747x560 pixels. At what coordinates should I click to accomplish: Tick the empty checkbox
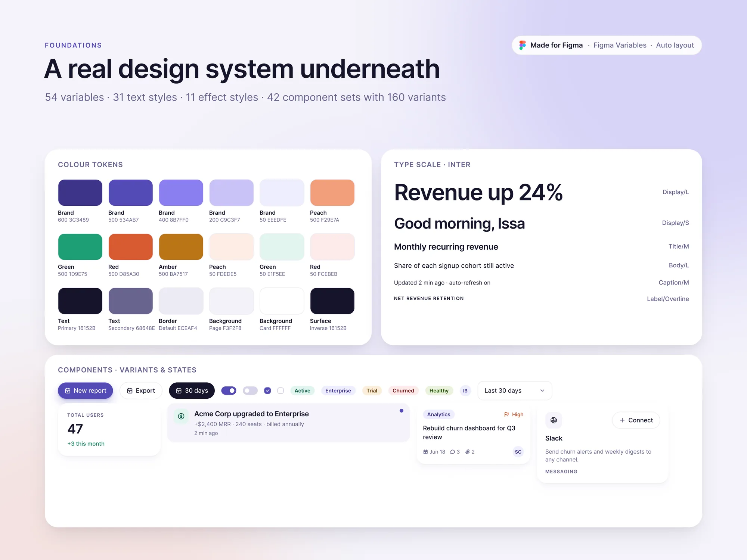(x=280, y=391)
